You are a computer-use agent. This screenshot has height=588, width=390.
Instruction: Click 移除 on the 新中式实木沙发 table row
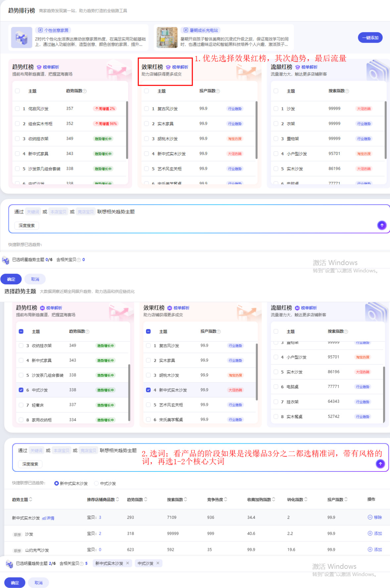[375, 517]
